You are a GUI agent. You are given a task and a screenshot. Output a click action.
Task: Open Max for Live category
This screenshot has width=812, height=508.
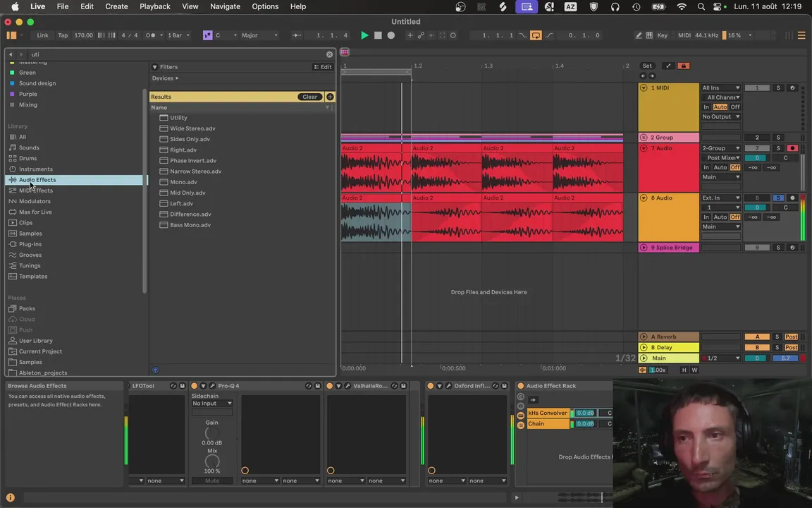(35, 212)
